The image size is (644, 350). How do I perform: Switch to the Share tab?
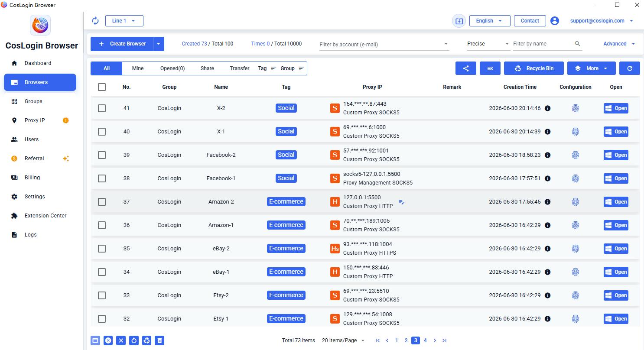tap(207, 68)
